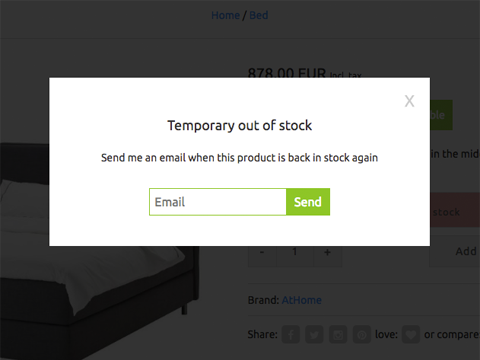Click the red out of stock banner
480x360 pixels.
455,210
